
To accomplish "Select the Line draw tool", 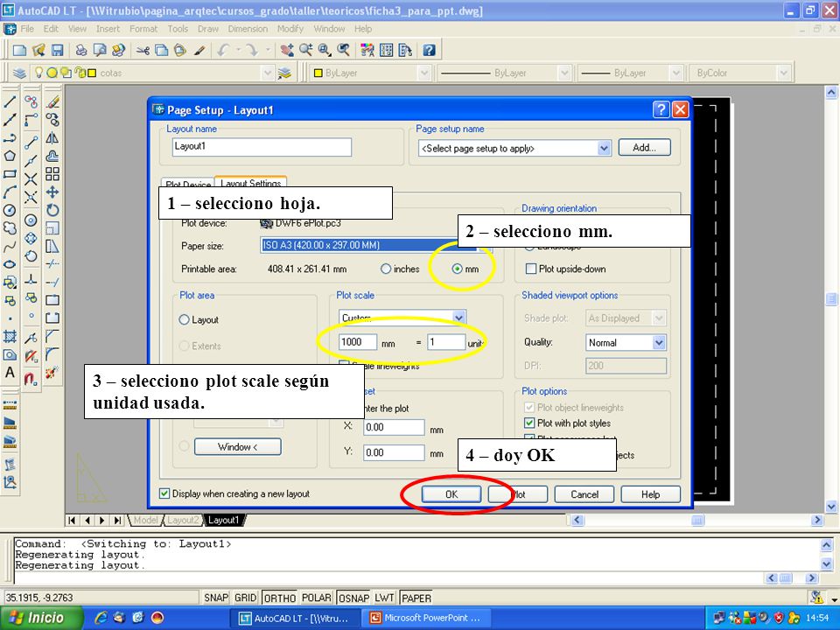I will 10,101.
